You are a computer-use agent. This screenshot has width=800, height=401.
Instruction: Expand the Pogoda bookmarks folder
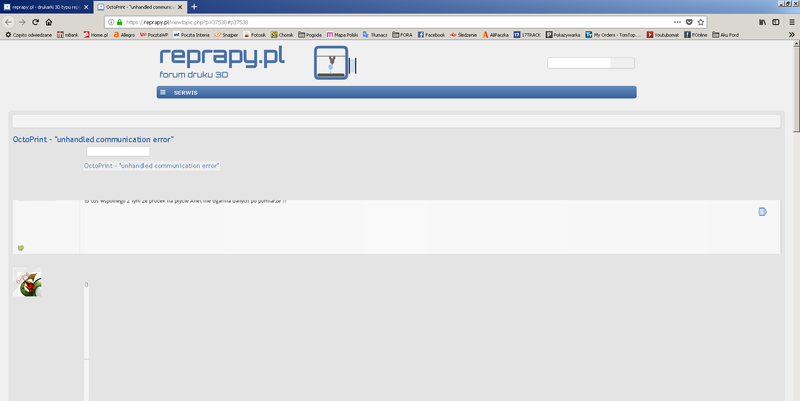point(310,35)
